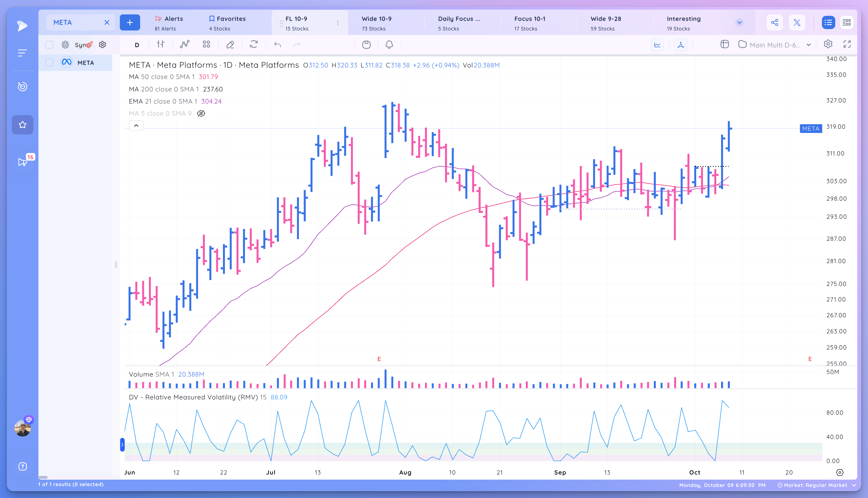Expand layout options chevron after Main Multi
Image resolution: width=868 pixels, height=498 pixels.
click(x=808, y=45)
